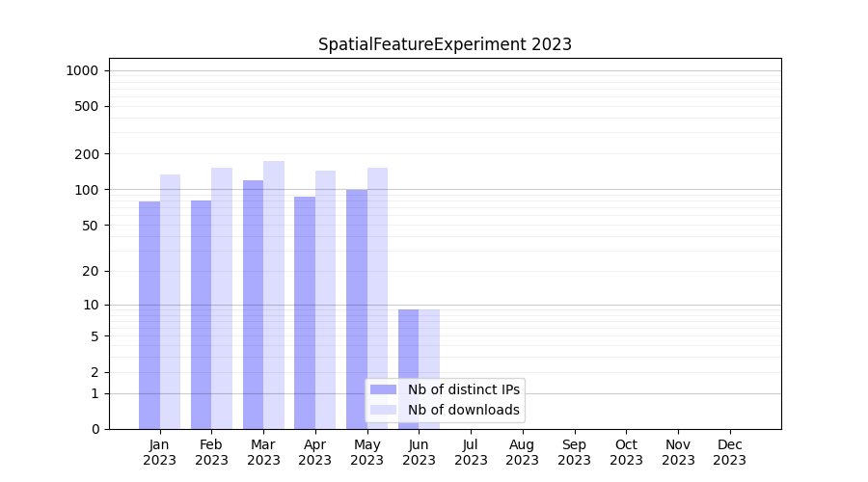Click the May distinct IPs bar
Screen dimensions: 868x482
[x=357, y=309]
